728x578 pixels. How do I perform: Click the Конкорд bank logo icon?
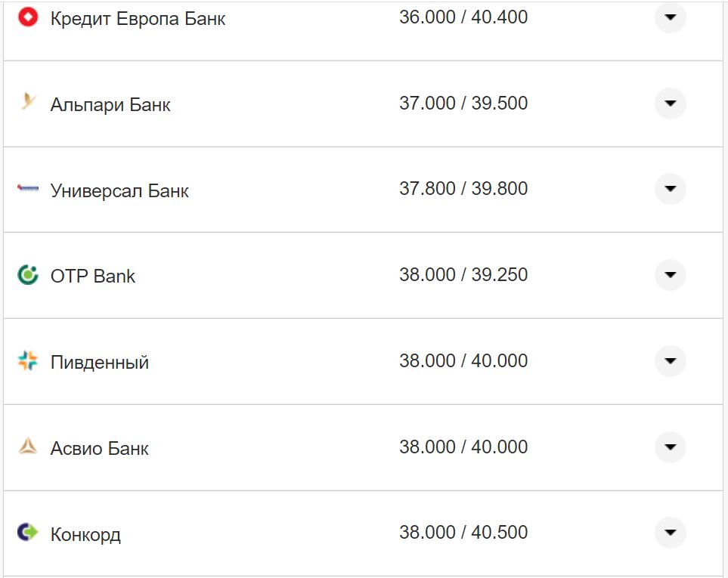(28, 533)
